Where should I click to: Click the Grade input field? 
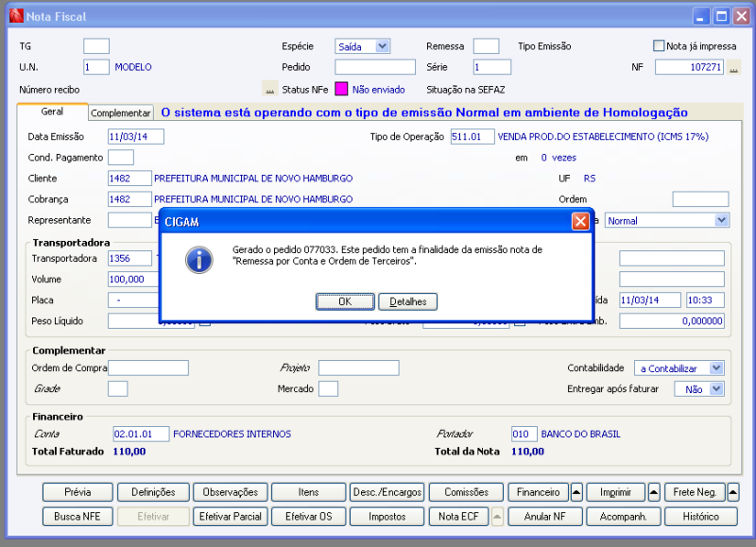[117, 388]
